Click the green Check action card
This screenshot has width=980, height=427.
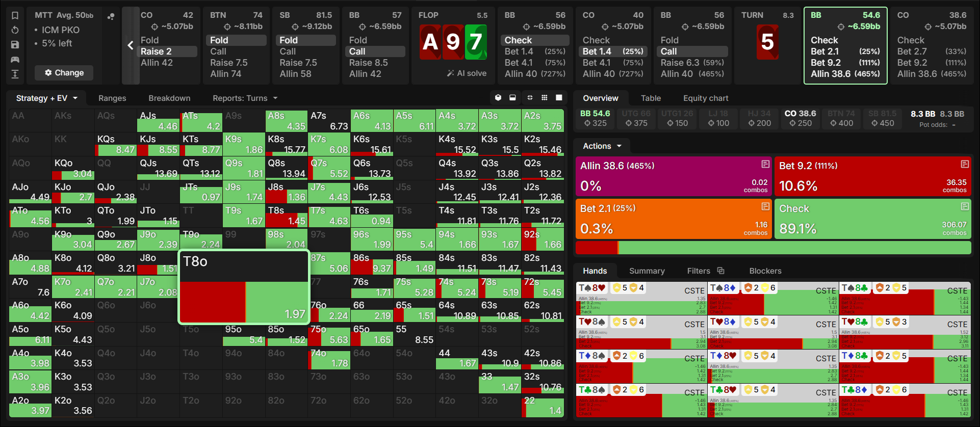(x=872, y=219)
